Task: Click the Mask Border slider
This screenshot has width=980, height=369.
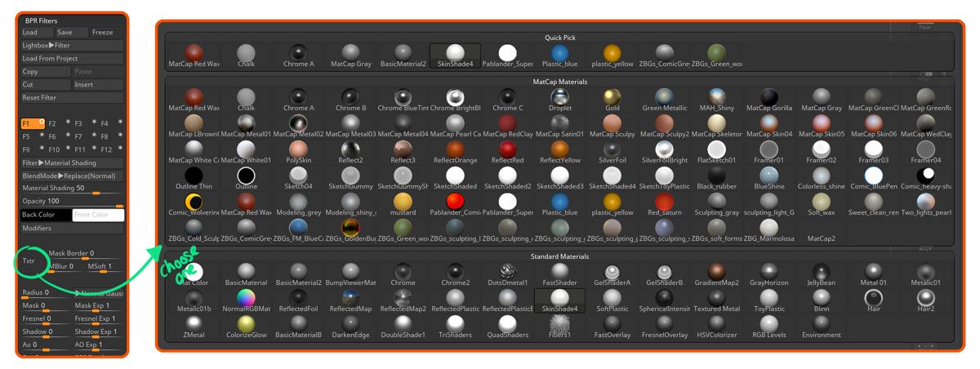Action: click(x=85, y=254)
